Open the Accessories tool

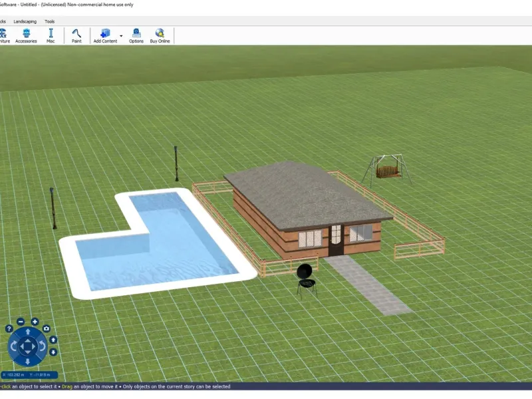point(26,36)
